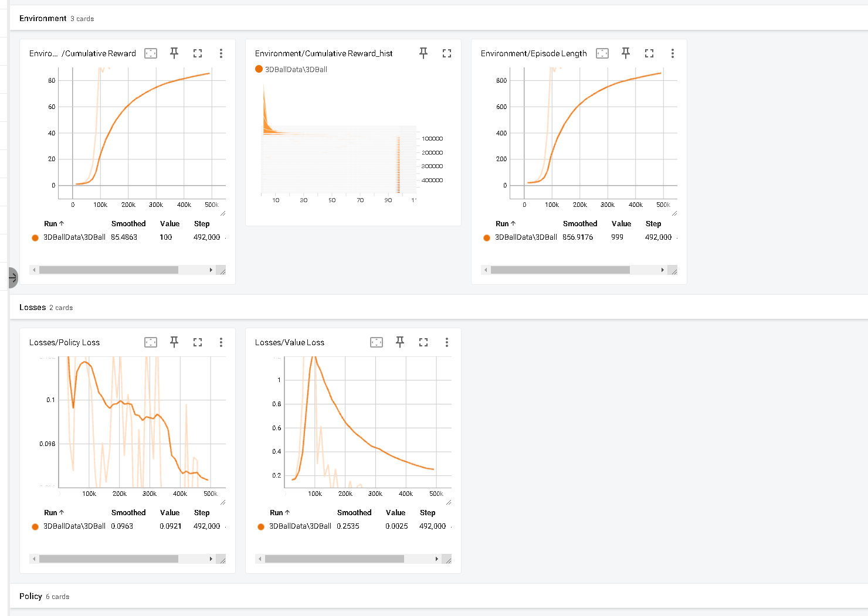Fullscreen the Episode Length chart

(x=649, y=53)
